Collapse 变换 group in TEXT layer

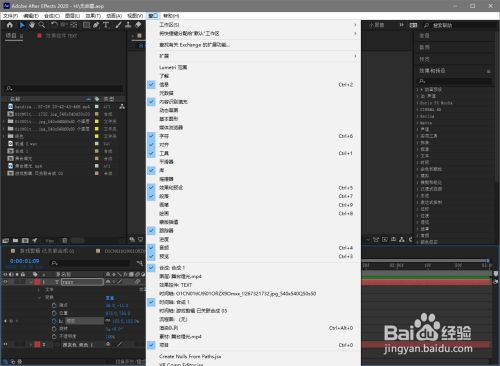40,297
